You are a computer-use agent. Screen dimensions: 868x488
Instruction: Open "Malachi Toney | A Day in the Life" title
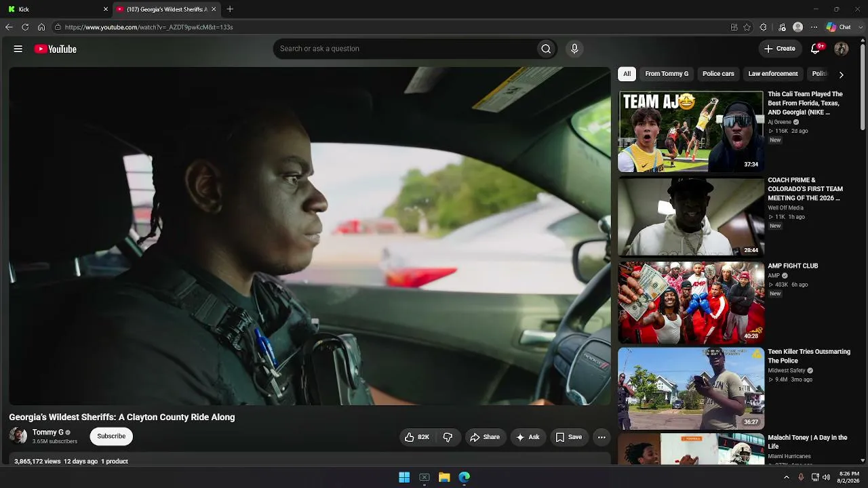pyautogui.click(x=808, y=442)
